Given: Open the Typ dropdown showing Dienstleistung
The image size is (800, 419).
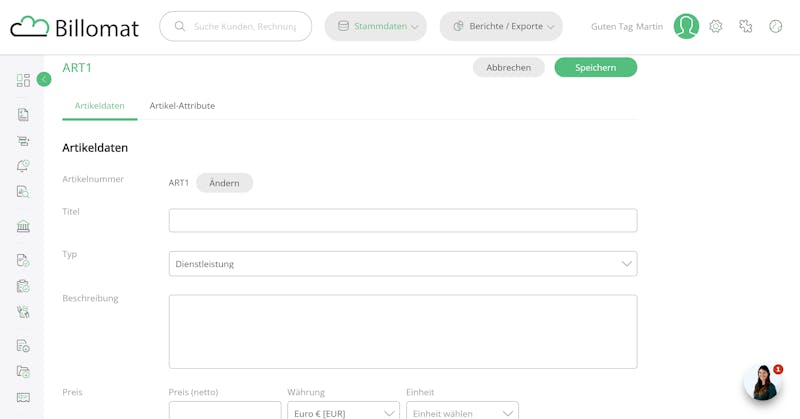Looking at the screenshot, I should tap(403, 264).
